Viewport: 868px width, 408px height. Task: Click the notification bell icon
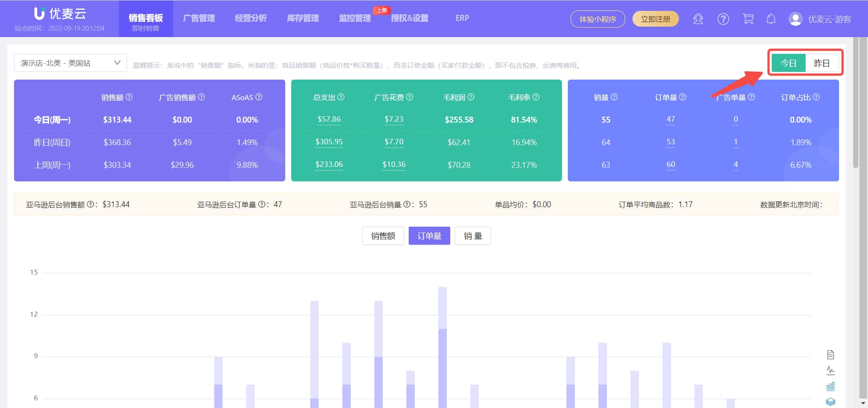click(x=771, y=19)
